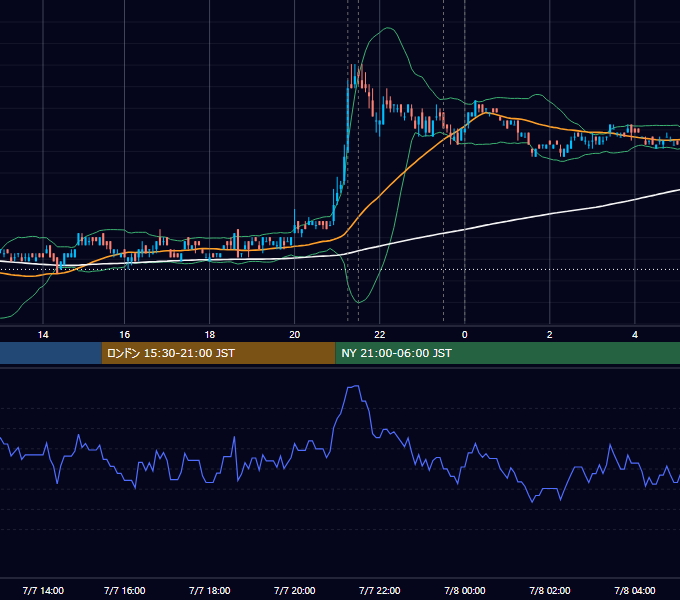
Task: Click the 22 hour axis label
Action: (x=379, y=335)
